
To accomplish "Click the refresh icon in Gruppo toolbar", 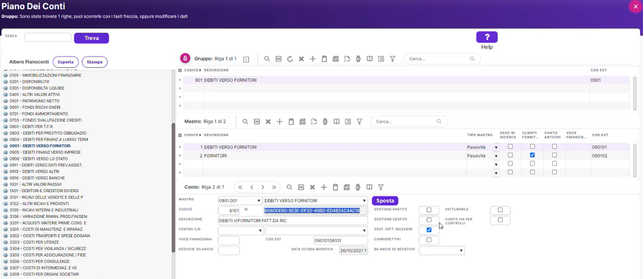I will 290,59.
